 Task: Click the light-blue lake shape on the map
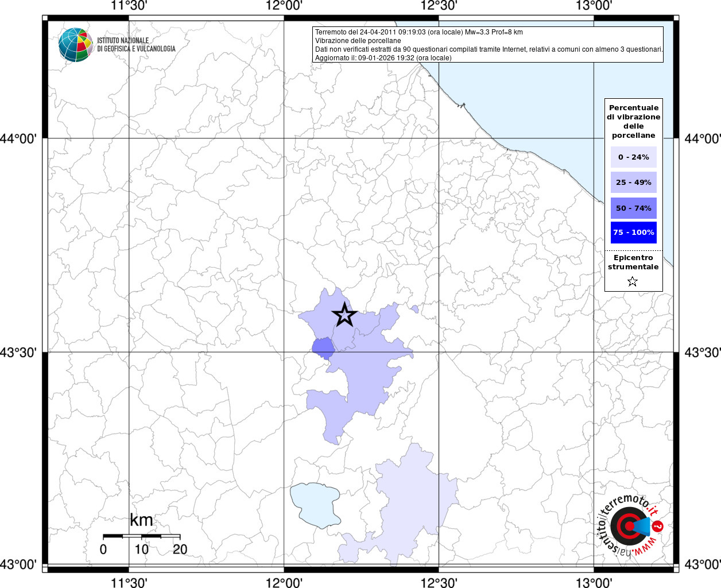click(315, 504)
